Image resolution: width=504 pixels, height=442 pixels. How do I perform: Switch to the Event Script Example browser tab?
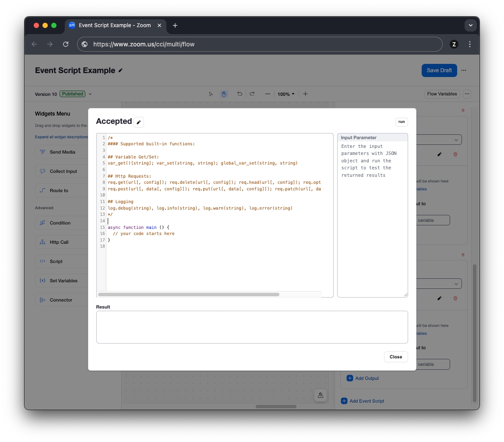[114, 25]
